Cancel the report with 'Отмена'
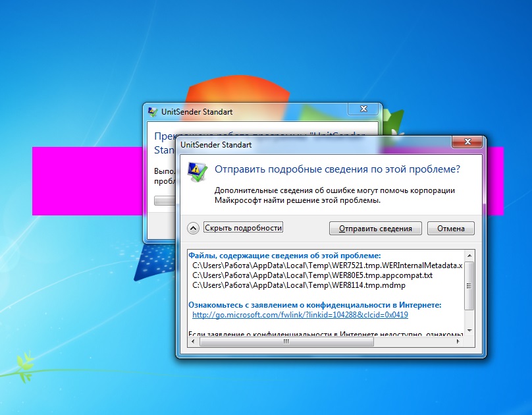Viewport: 532px width, 415px height. point(451,229)
